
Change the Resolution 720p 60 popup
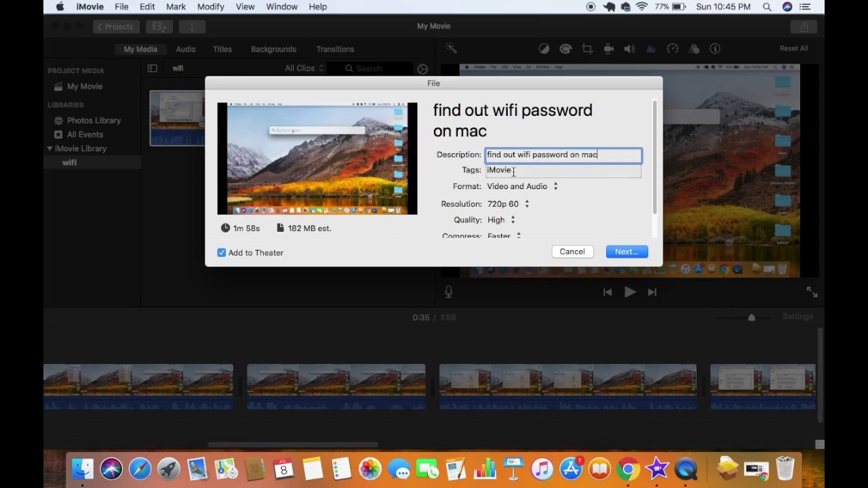[x=508, y=204]
